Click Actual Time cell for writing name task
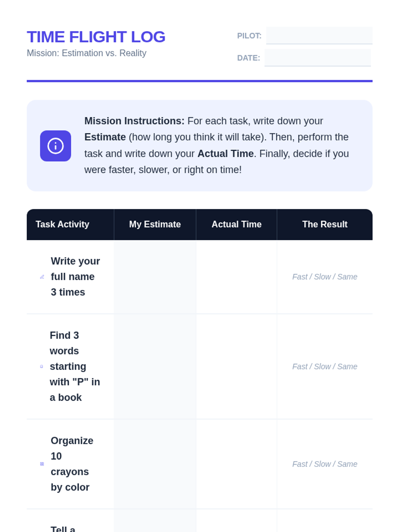Image resolution: width=399 pixels, height=532 pixels. 236,277
